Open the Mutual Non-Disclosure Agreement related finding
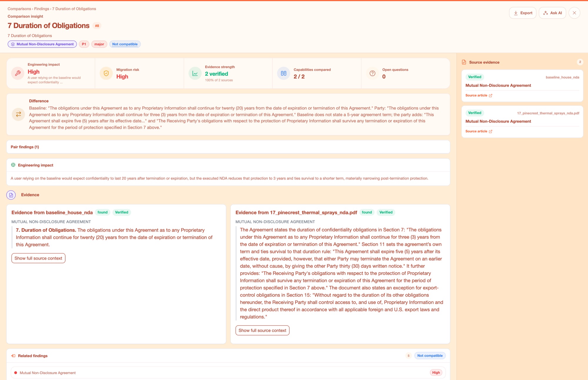588x380 pixels. point(228,373)
